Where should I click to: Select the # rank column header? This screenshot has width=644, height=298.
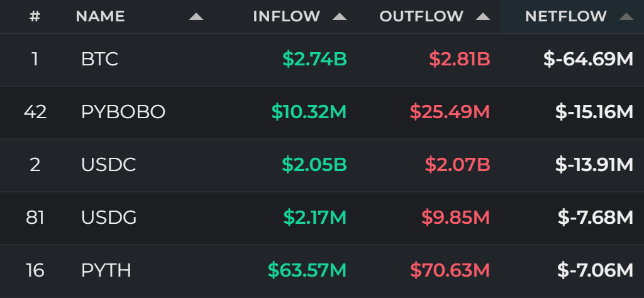click(x=35, y=16)
